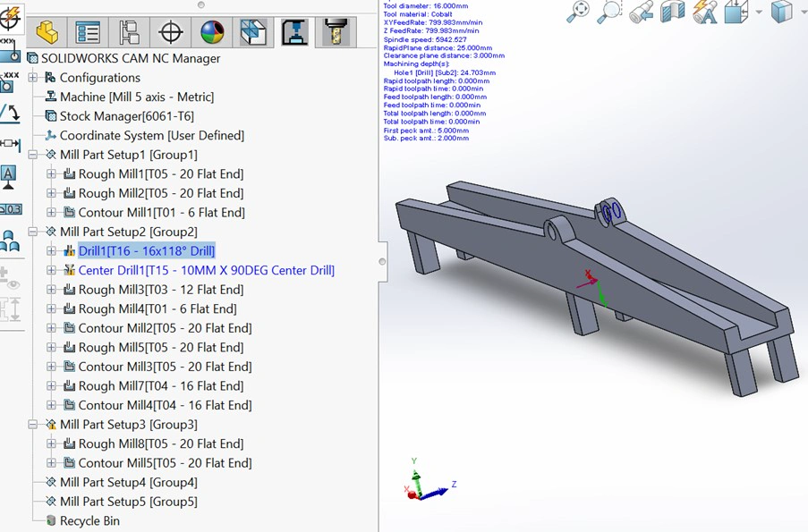Click the Center Drill1 operation icon
The width and height of the screenshot is (808, 532).
[x=69, y=270]
